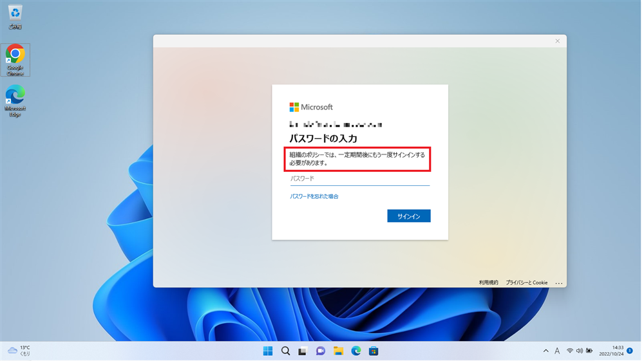This screenshot has height=361, width=644.
Task: Open the 利用規約 link
Action: pyautogui.click(x=488, y=282)
